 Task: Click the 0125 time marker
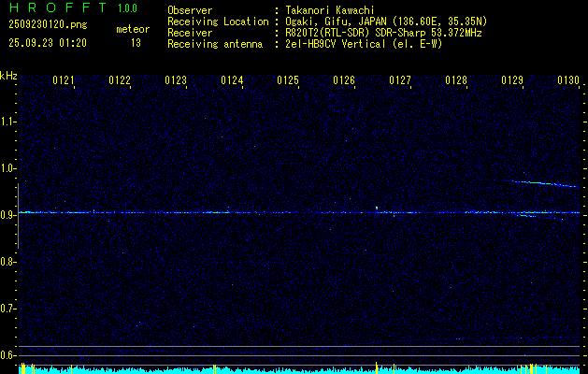point(288,79)
